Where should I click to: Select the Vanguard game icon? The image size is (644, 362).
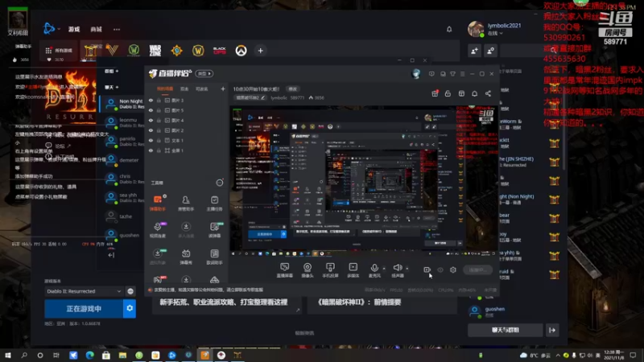pyautogui.click(x=112, y=51)
